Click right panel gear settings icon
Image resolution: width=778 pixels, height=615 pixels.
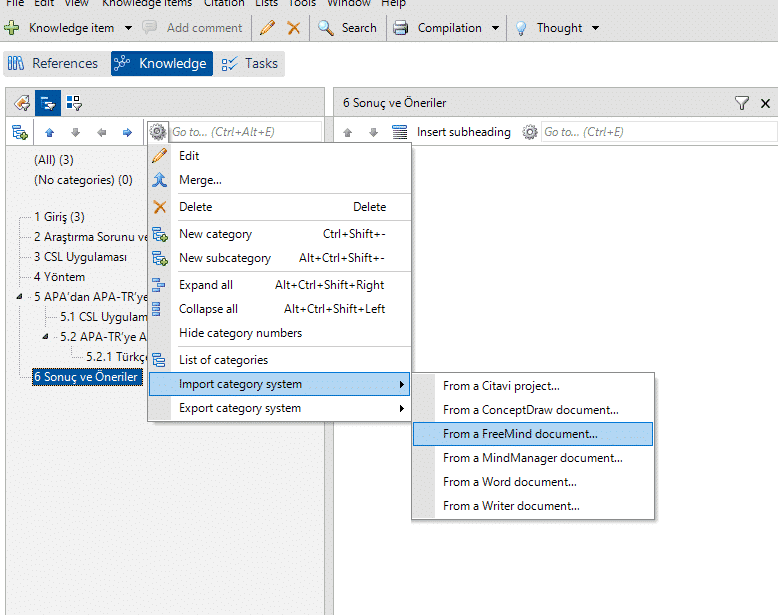[x=530, y=132]
